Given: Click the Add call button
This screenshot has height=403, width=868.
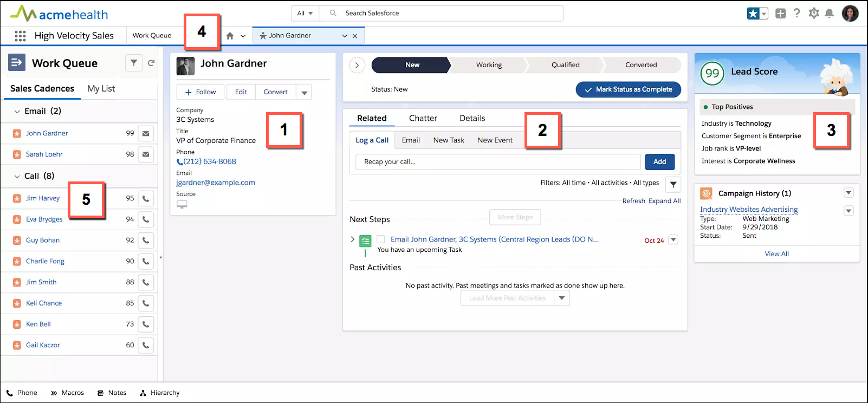Looking at the screenshot, I should pos(660,162).
